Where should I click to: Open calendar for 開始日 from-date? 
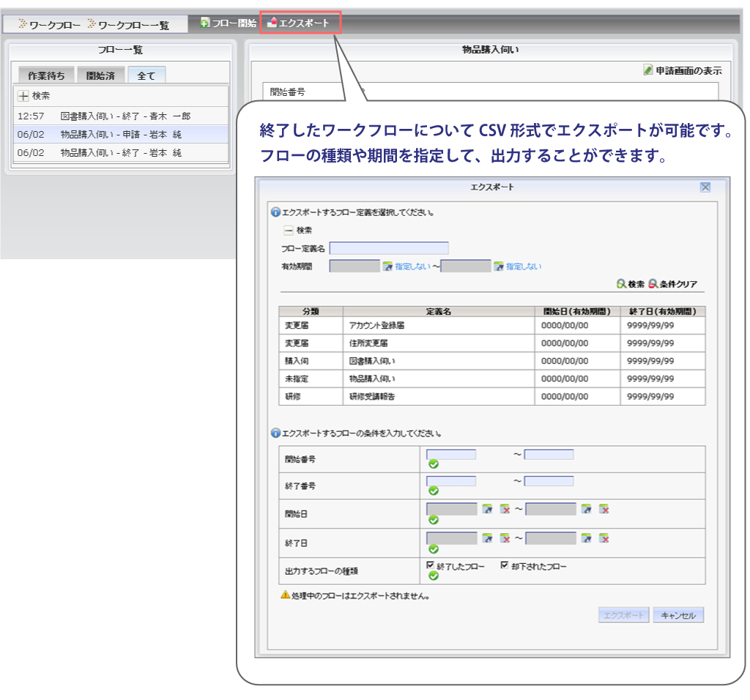point(487,509)
